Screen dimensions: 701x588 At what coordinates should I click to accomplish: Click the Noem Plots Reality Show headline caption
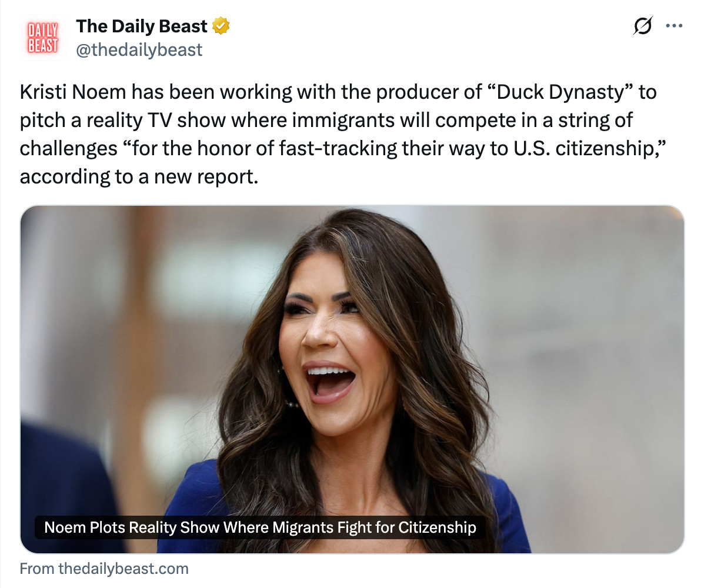tap(260, 527)
